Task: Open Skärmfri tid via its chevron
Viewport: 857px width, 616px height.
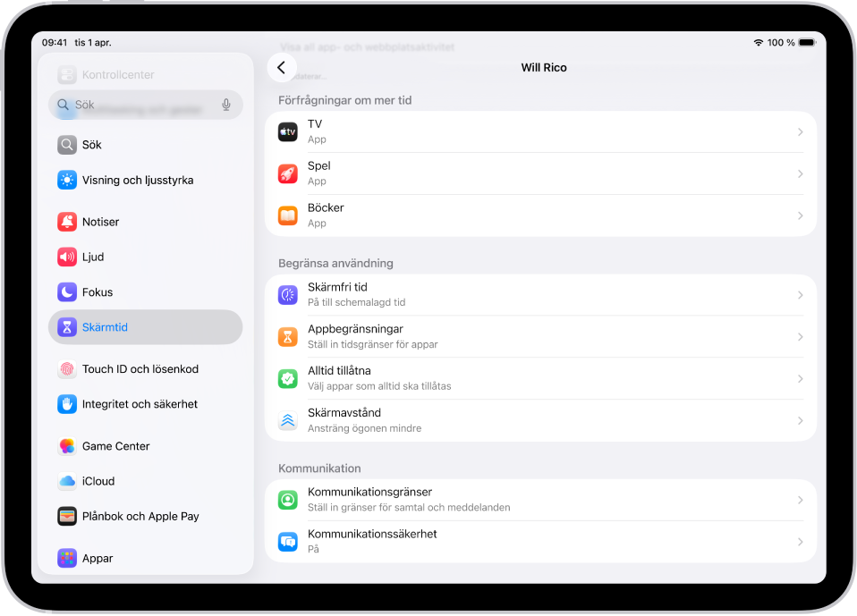Action: pyautogui.click(x=800, y=295)
